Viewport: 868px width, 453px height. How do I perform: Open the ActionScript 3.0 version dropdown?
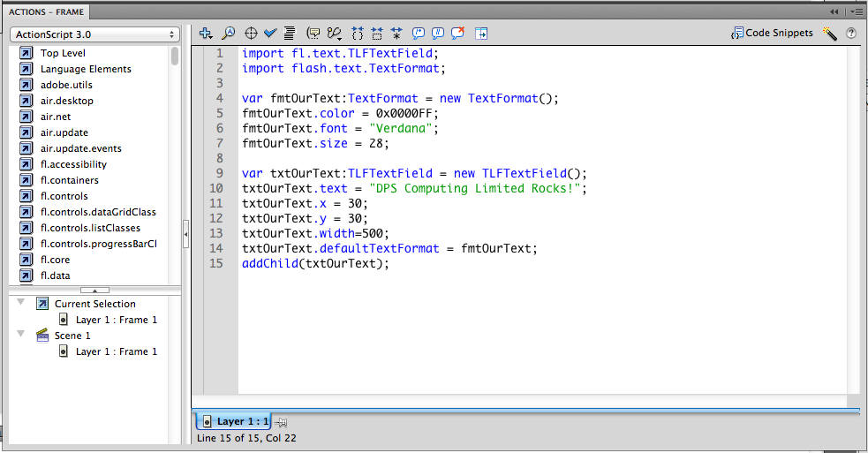coord(94,34)
